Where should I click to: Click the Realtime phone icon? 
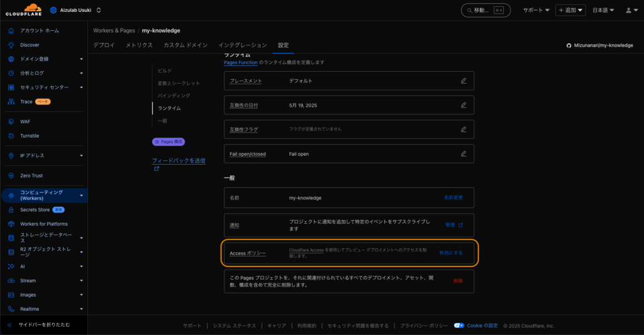pyautogui.click(x=11, y=309)
